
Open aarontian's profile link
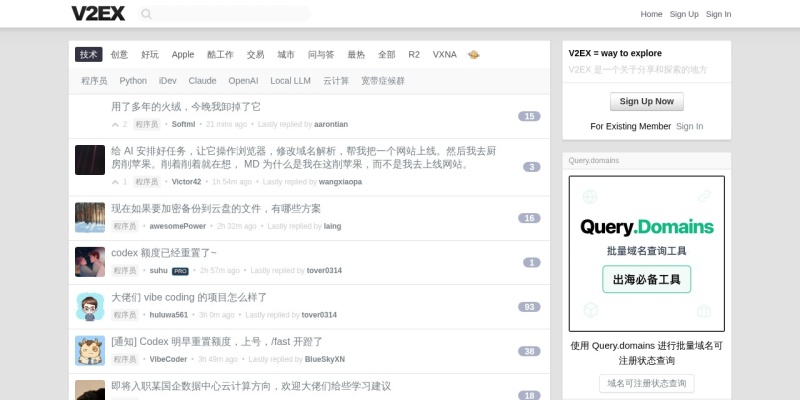point(331,124)
